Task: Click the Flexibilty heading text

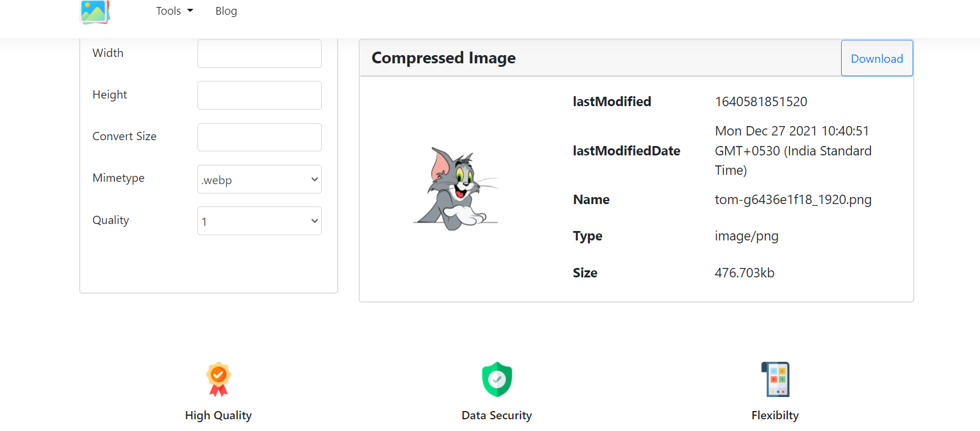Action: pyautogui.click(x=775, y=416)
